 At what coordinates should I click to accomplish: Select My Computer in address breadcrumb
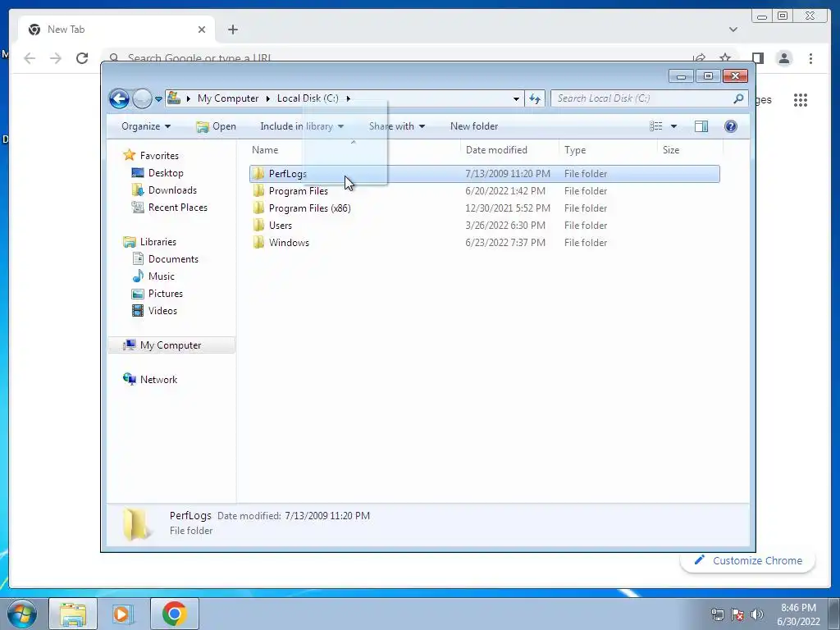coord(228,98)
